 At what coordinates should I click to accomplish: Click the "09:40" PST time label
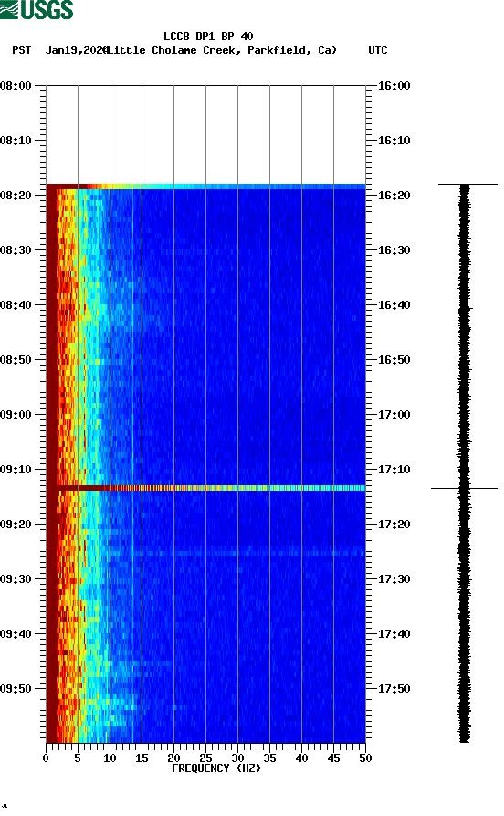[16, 634]
